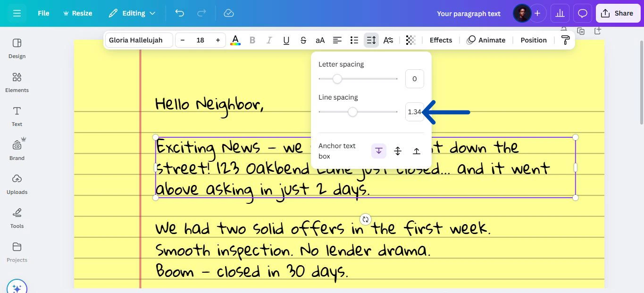Click the Line spacing slider handle
The width and height of the screenshot is (644, 293).
352,112
